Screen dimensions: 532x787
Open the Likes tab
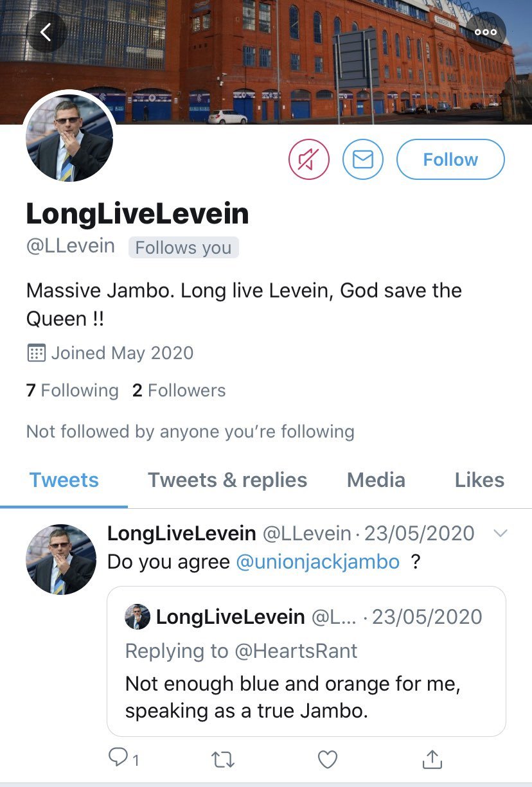tap(479, 480)
